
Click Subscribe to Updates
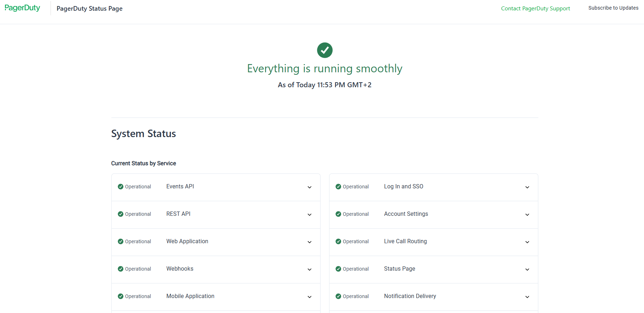(x=613, y=8)
